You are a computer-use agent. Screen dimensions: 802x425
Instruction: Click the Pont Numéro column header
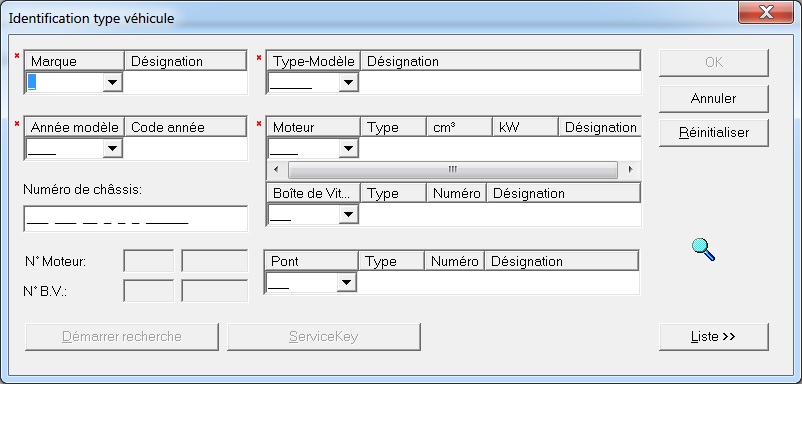tap(454, 261)
